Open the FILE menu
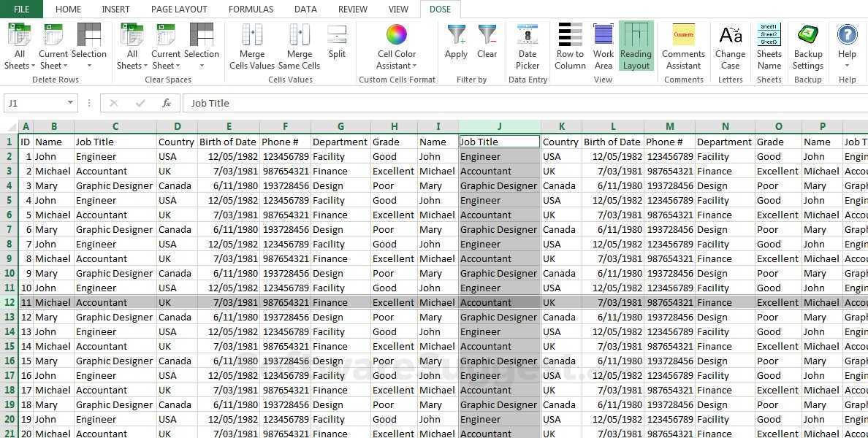 (20, 9)
